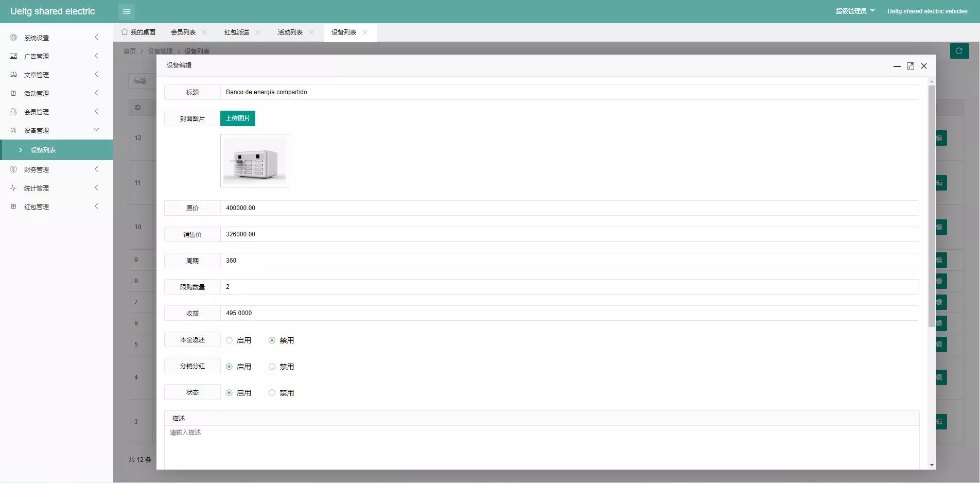The height and width of the screenshot is (483, 980).
Task: Select 禁用 for 状态
Action: click(282, 393)
